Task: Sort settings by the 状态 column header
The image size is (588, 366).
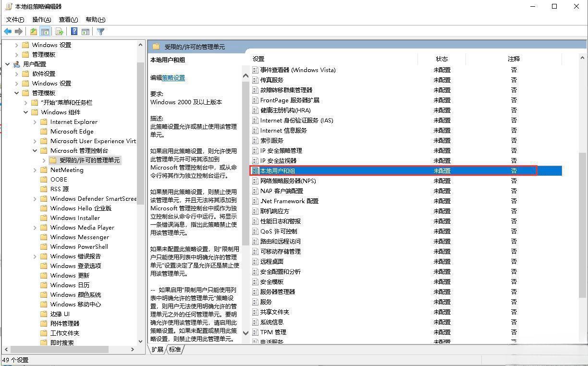Action: [441, 59]
